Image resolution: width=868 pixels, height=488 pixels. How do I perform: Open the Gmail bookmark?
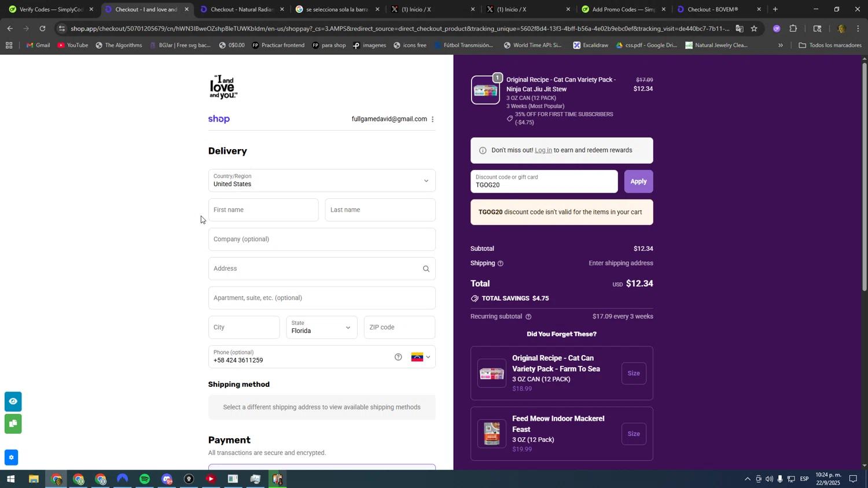tap(38, 45)
